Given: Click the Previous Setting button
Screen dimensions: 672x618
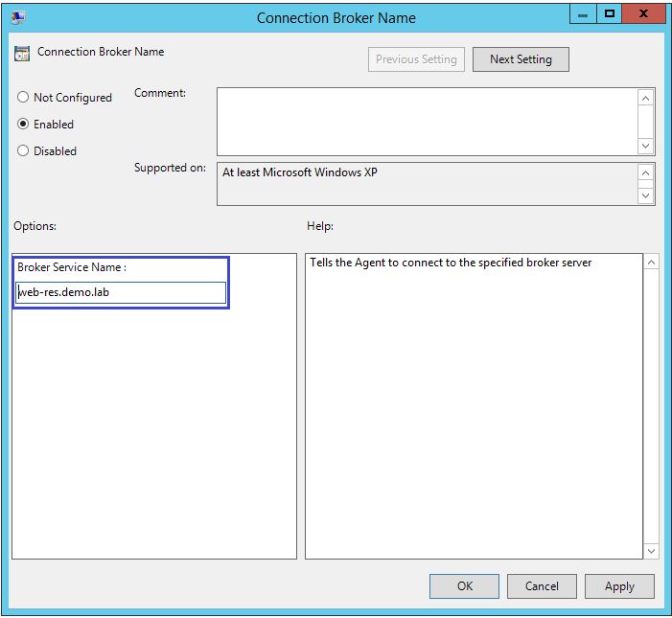Looking at the screenshot, I should 417,59.
